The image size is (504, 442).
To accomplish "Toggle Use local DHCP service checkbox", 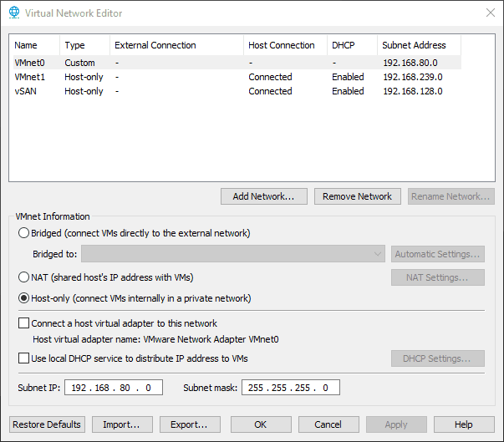I will click(23, 358).
